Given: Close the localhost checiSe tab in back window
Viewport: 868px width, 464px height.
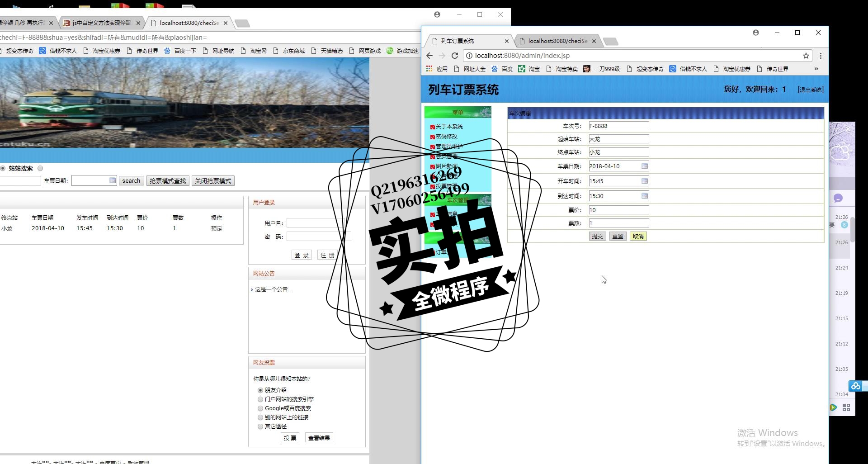Looking at the screenshot, I should [225, 23].
